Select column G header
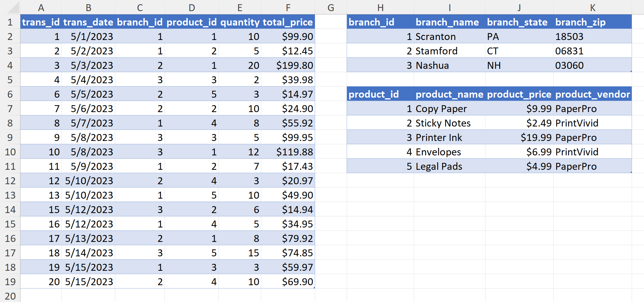 [x=331, y=8]
